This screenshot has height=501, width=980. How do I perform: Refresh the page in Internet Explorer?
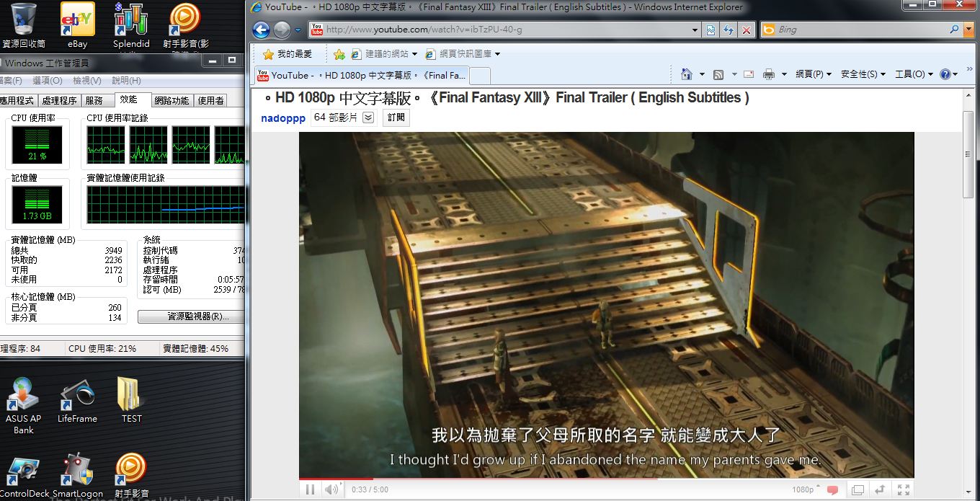[729, 30]
